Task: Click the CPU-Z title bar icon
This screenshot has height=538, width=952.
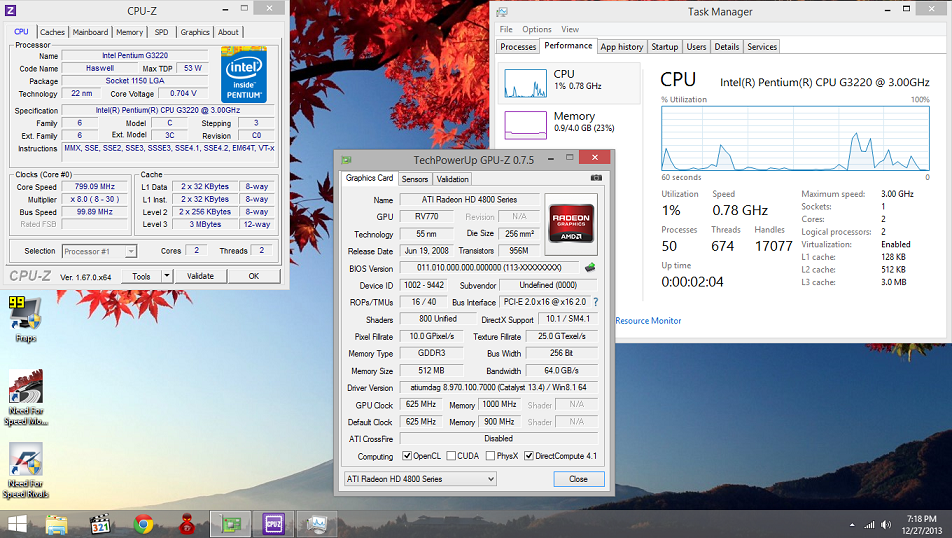Action: click(x=10, y=10)
